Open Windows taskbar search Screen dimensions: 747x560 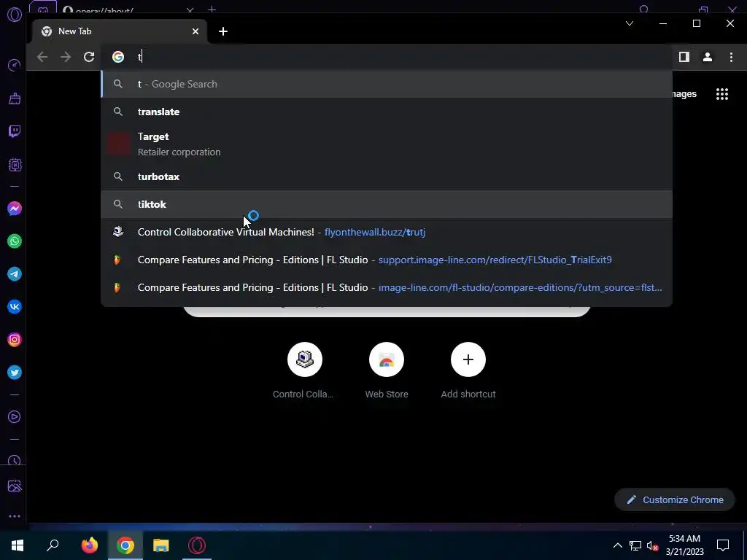[53, 545]
